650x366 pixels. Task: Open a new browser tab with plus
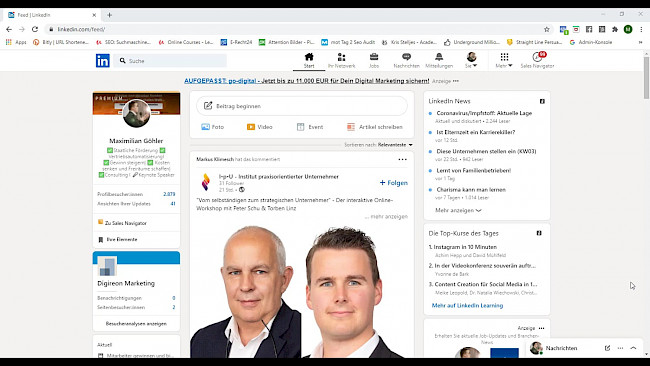[x=109, y=15]
